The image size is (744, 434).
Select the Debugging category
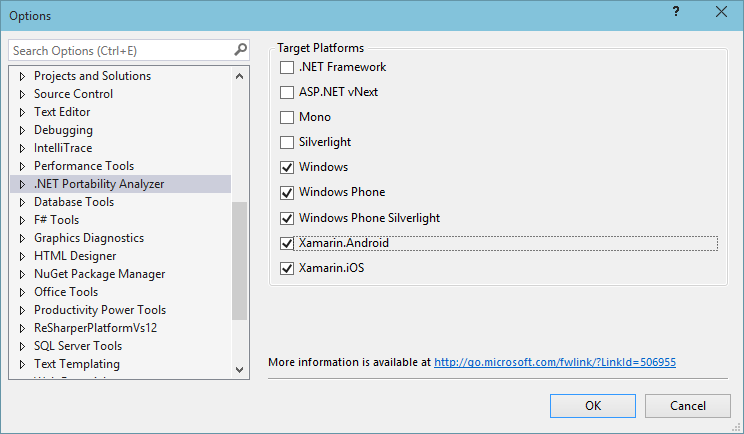pyautogui.click(x=63, y=130)
